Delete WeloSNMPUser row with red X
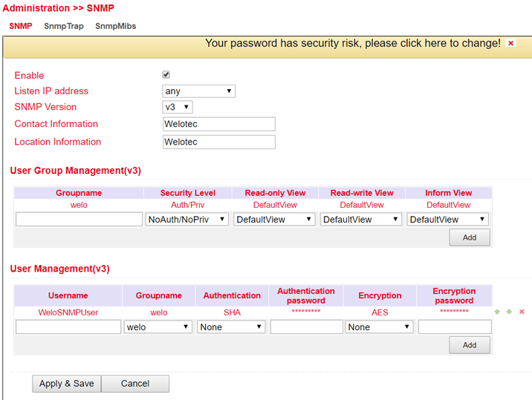Image resolution: width=532 pixels, height=400 pixels. (522, 312)
